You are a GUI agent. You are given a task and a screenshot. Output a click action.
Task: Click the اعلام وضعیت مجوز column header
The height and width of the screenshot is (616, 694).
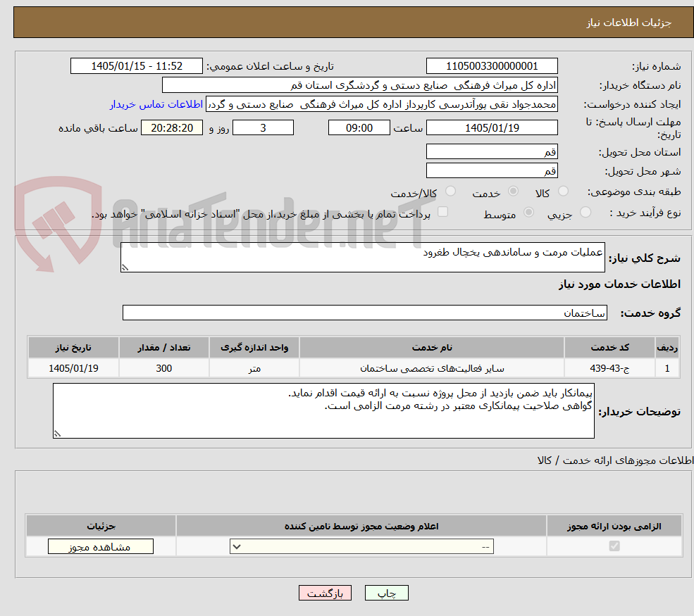361,526
